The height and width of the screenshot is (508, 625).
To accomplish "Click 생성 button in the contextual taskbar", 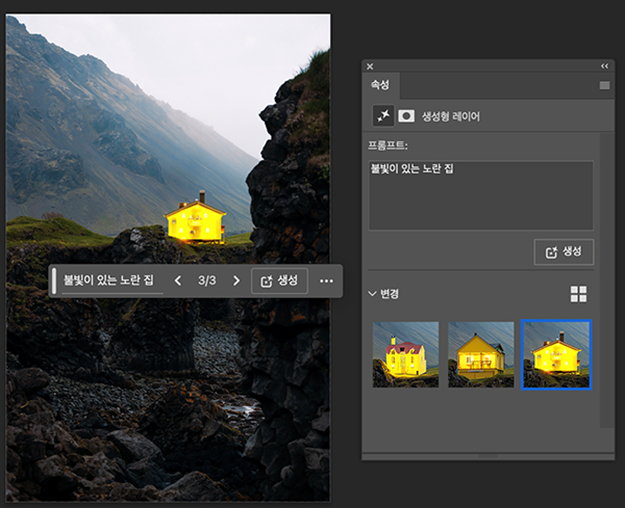I will pyautogui.click(x=279, y=281).
